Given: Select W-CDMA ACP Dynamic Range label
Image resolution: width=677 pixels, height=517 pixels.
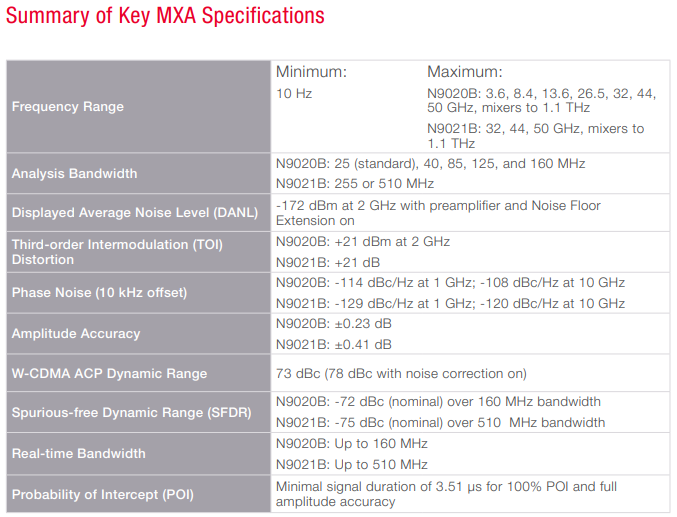Looking at the screenshot, I should pyautogui.click(x=109, y=374).
